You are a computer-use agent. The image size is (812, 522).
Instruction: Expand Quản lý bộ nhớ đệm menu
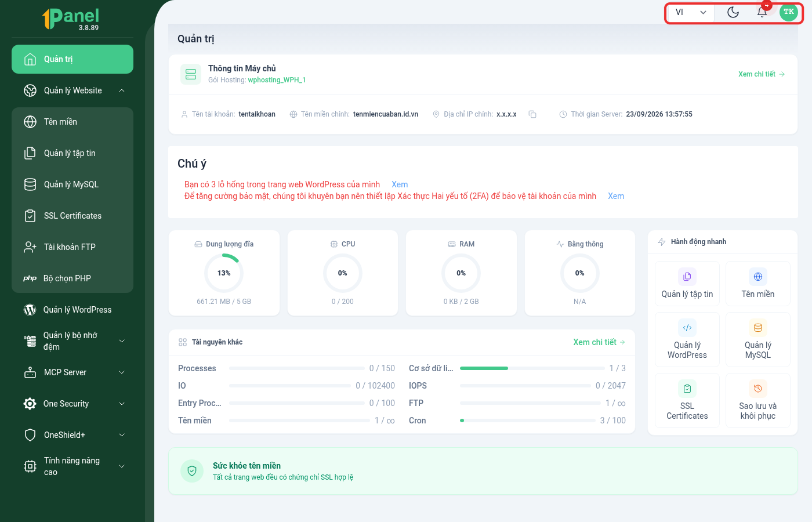72,341
